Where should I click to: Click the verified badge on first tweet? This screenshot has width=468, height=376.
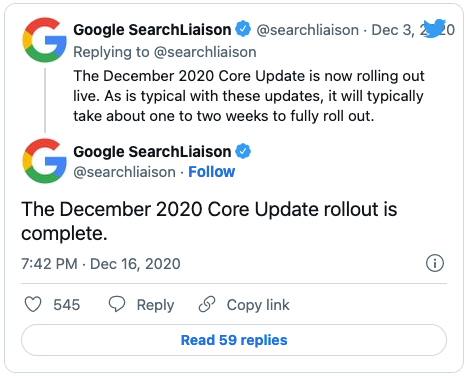pos(243,29)
